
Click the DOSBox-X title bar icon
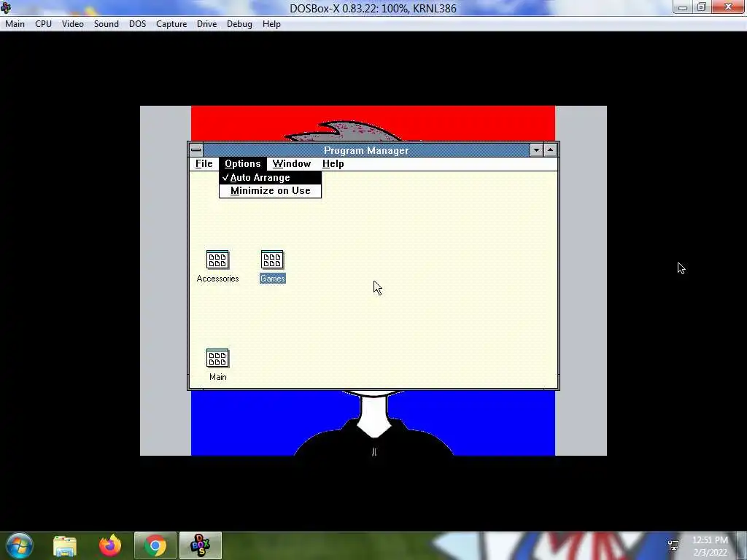pos(6,7)
